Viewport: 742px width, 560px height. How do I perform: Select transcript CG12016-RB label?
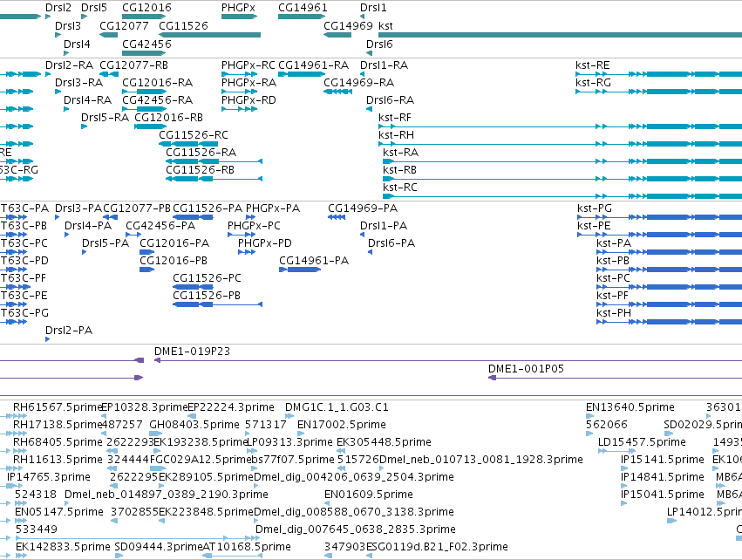click(169, 118)
